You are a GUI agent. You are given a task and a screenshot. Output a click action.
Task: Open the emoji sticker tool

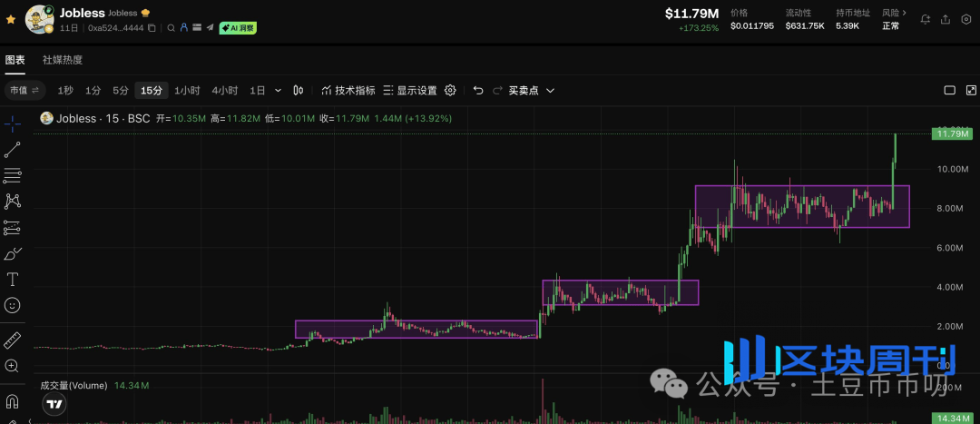[13, 305]
